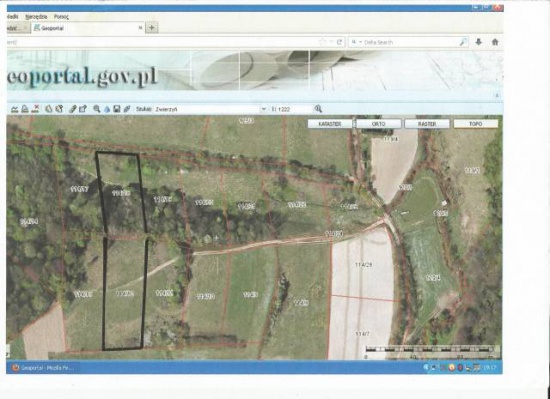Click the toolbar icon with the red X
Screen dimensions: 550x399
click(x=35, y=109)
